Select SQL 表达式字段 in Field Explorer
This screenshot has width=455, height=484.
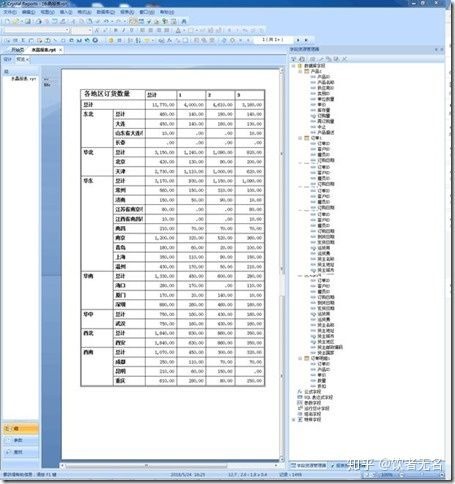point(318,397)
